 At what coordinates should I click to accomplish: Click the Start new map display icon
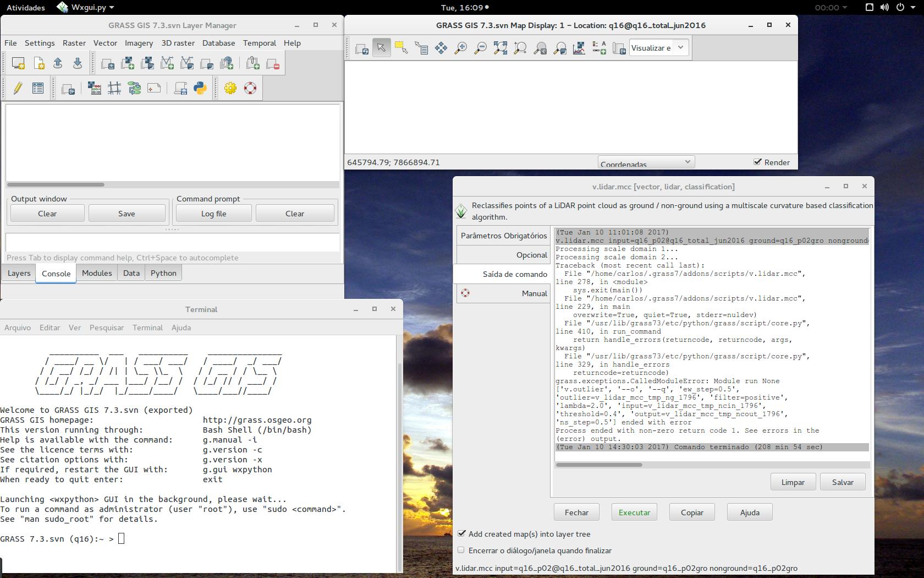[18, 63]
